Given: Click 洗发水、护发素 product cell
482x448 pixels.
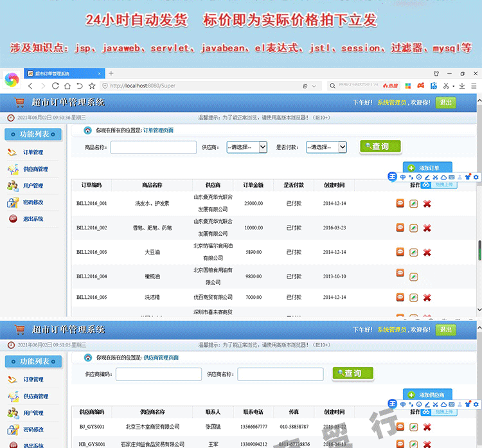Looking at the screenshot, I should coord(152,203).
